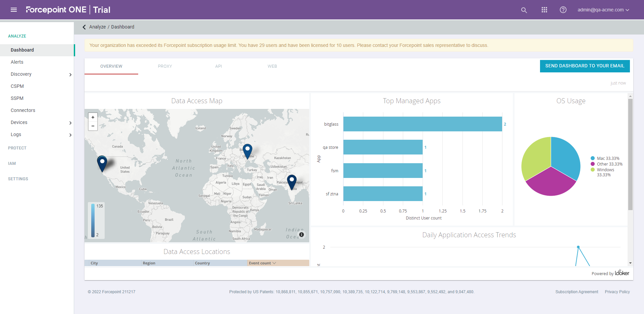Viewport: 644px width, 314px height.
Task: Click the bitglass bar in Top Managed Apps
Action: (423, 124)
